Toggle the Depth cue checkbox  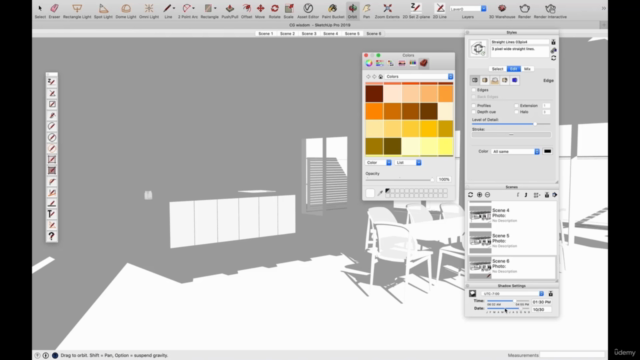pos(474,112)
